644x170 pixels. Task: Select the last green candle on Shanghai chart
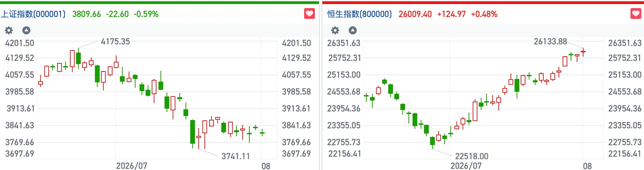pos(262,133)
